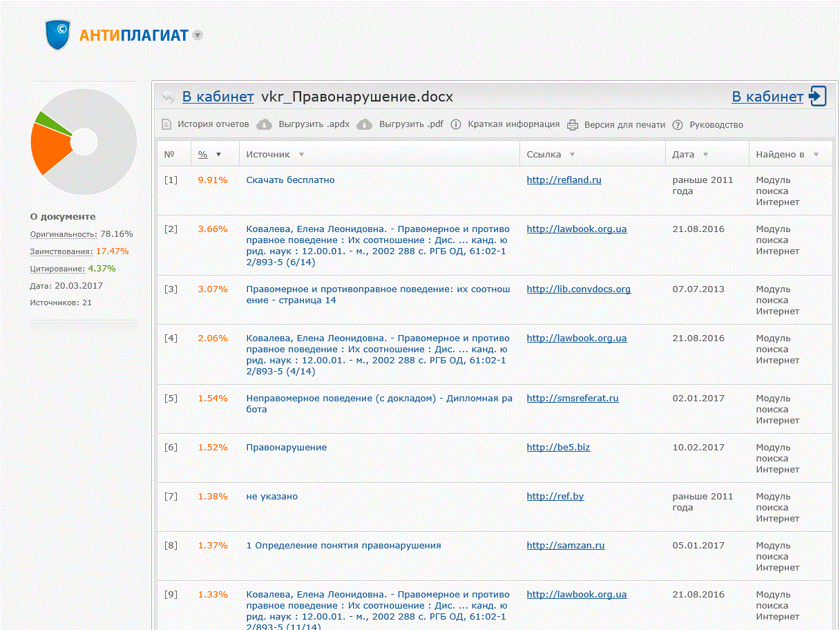Click the info icon for Краткая информация
Screen dimensions: 840x630
pyautogui.click(x=456, y=125)
